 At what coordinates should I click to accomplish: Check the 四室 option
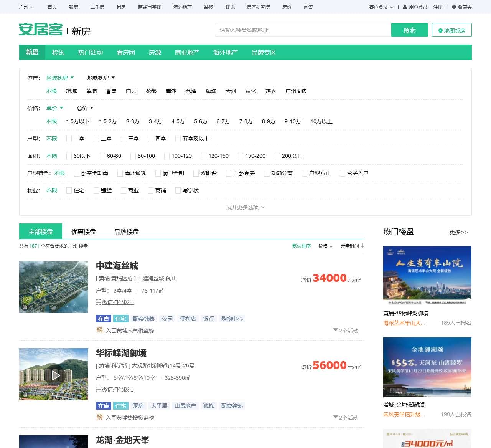point(151,139)
